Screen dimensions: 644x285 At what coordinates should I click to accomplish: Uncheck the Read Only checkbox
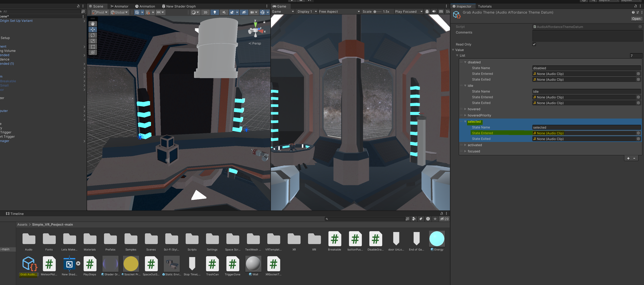click(x=534, y=44)
